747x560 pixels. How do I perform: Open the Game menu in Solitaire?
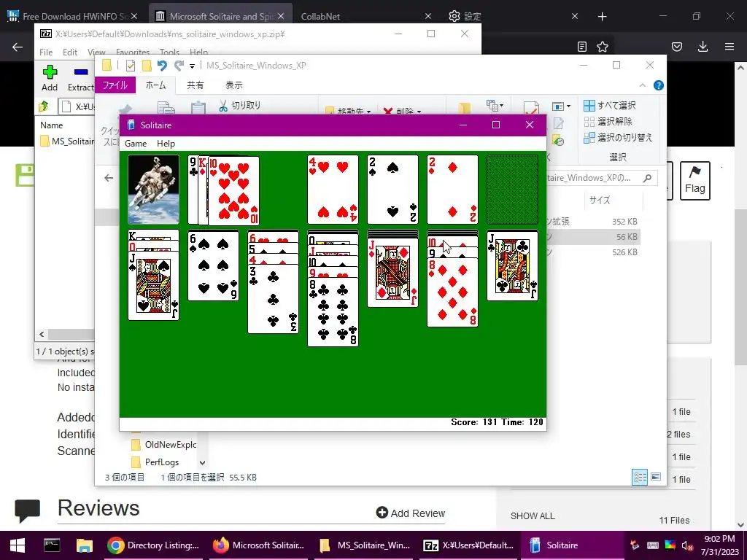click(x=136, y=144)
